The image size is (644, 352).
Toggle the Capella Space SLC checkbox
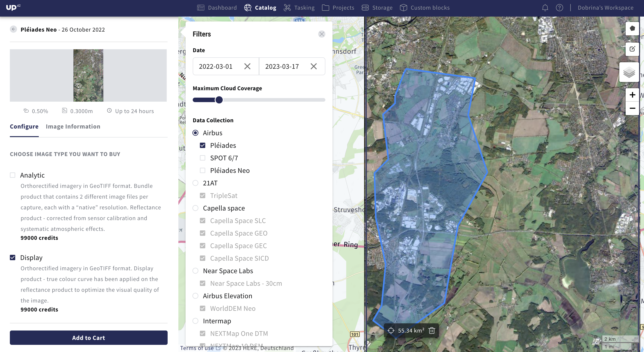(203, 221)
